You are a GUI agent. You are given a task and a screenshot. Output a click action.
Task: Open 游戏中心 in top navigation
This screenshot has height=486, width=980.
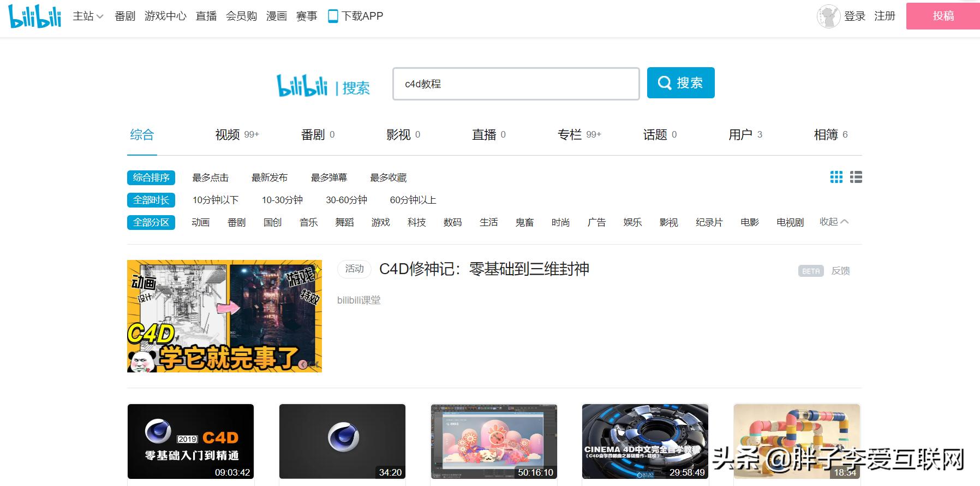[165, 16]
